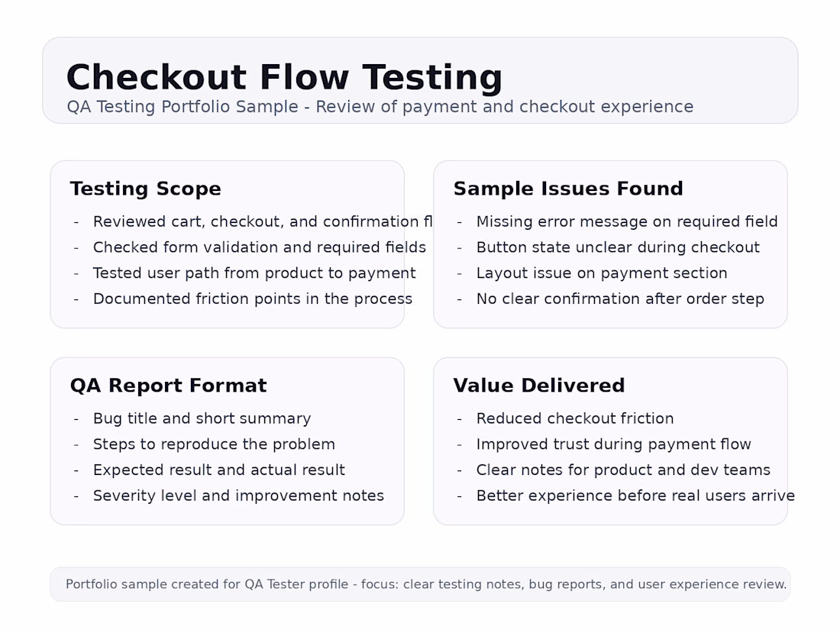Click Tested user path from product to payment
The image size is (840, 630).
(x=254, y=273)
